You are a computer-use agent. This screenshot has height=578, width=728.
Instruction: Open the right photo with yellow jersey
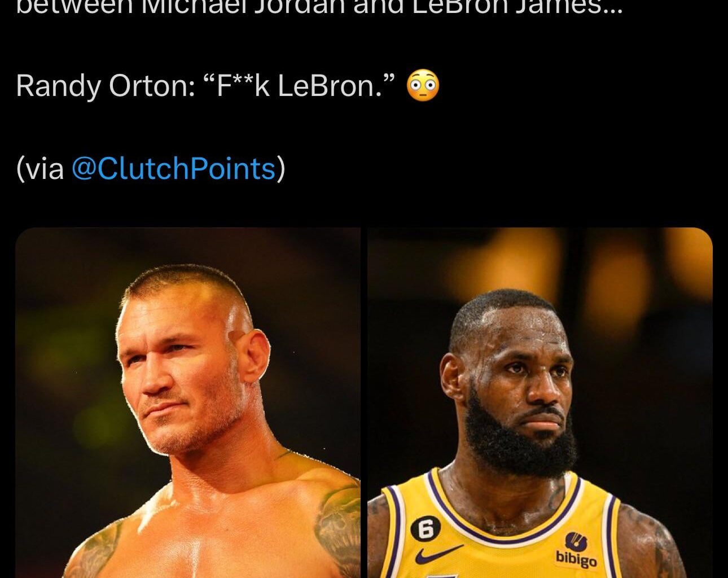540,402
